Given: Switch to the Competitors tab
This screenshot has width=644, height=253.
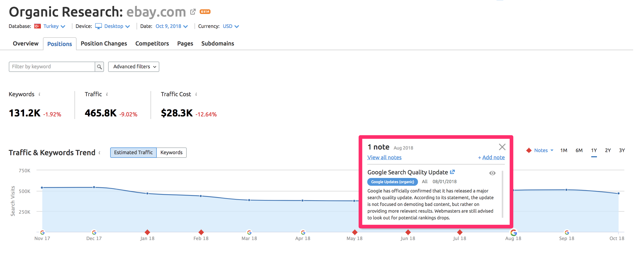Looking at the screenshot, I should pyautogui.click(x=152, y=43).
